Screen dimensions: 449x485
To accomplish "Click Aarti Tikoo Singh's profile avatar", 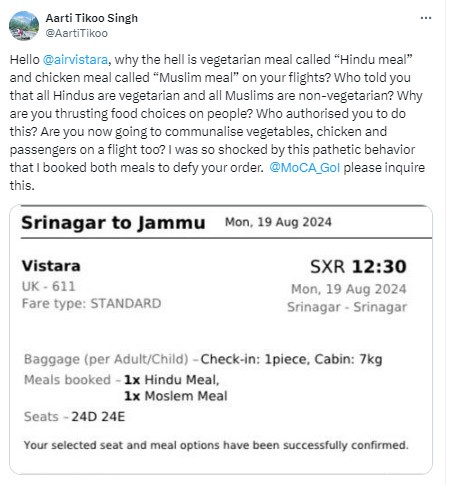I will coord(24,26).
